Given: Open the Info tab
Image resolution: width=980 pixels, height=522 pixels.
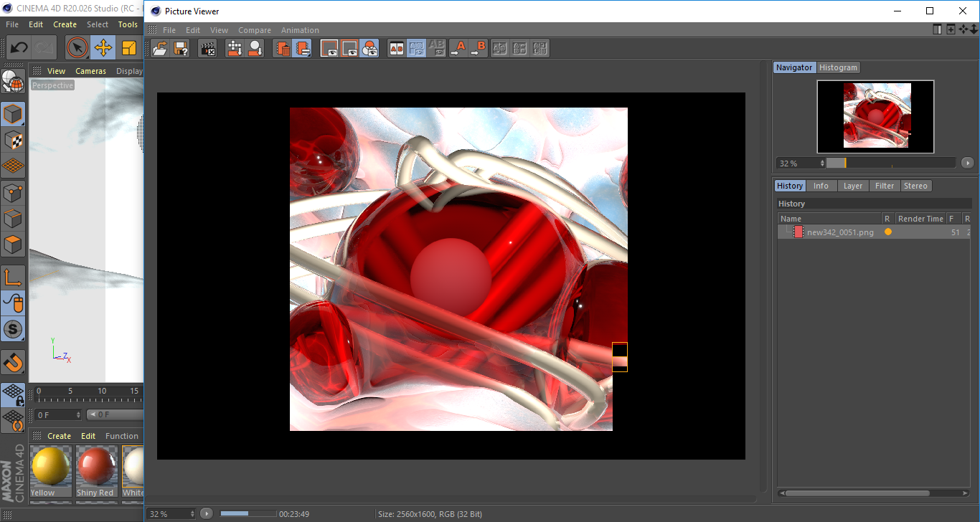Looking at the screenshot, I should point(821,186).
